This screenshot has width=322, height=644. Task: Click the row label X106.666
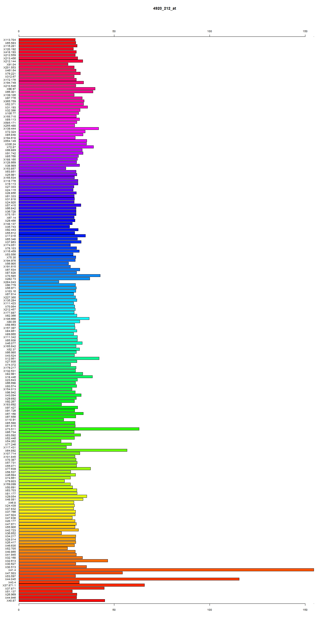(x=10, y=319)
